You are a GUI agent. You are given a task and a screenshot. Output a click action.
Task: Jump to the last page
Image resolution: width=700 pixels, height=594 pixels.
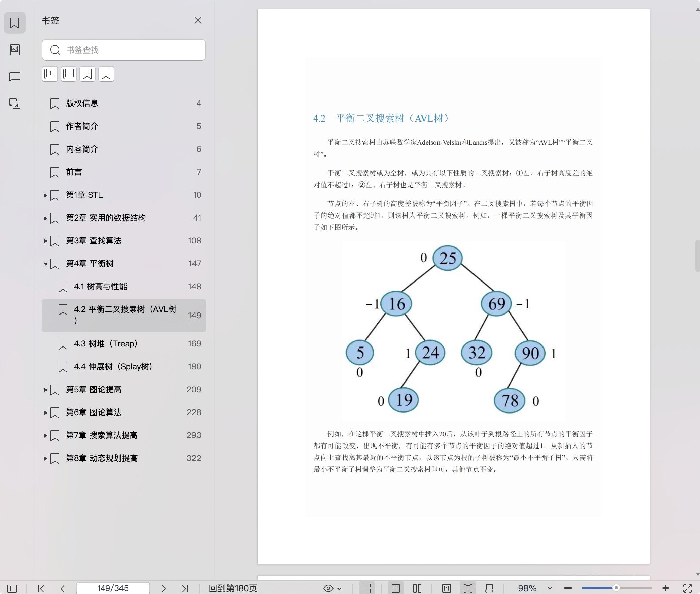(x=185, y=588)
